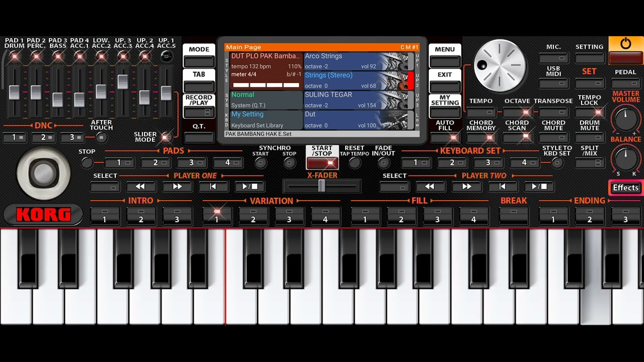Select Ending 1 button
Screen dimensions: 644x362
click(x=553, y=216)
